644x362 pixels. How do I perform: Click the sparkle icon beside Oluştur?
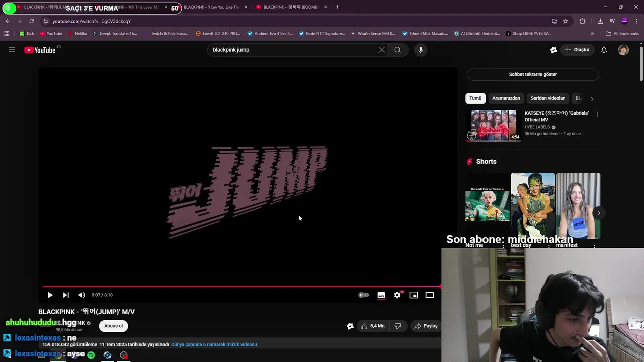click(553, 50)
